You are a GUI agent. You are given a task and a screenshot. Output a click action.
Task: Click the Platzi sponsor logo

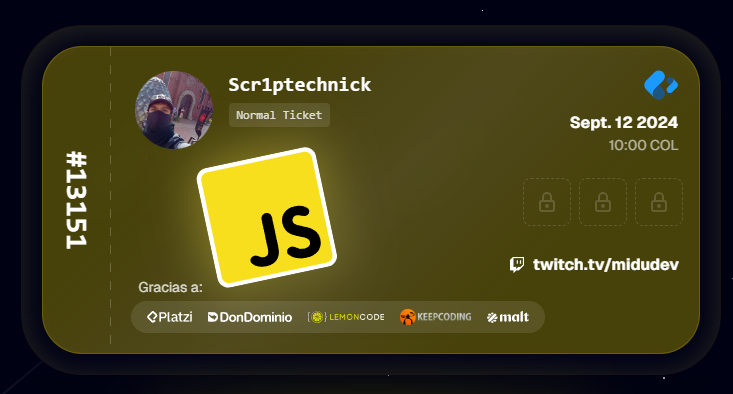point(170,317)
